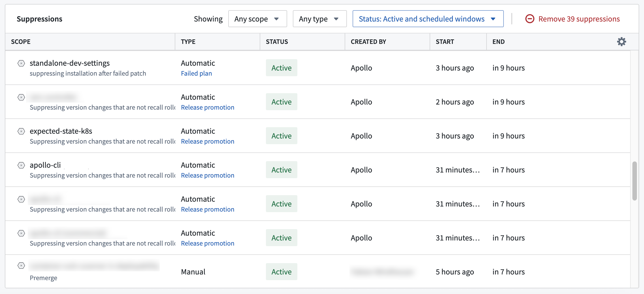The height and width of the screenshot is (294, 644).
Task: Click the apollo-cli row entity icon
Action: pyautogui.click(x=21, y=165)
